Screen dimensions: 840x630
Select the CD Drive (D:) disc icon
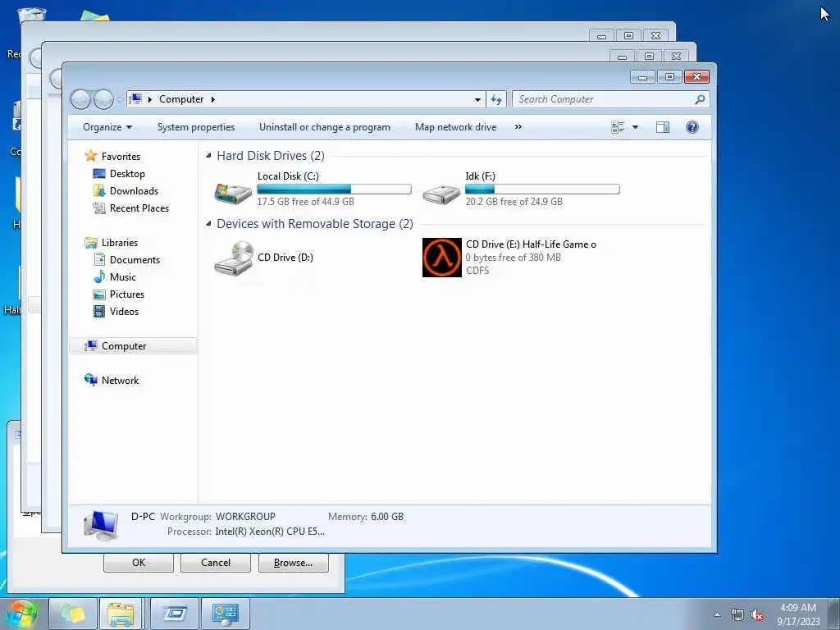click(x=234, y=258)
